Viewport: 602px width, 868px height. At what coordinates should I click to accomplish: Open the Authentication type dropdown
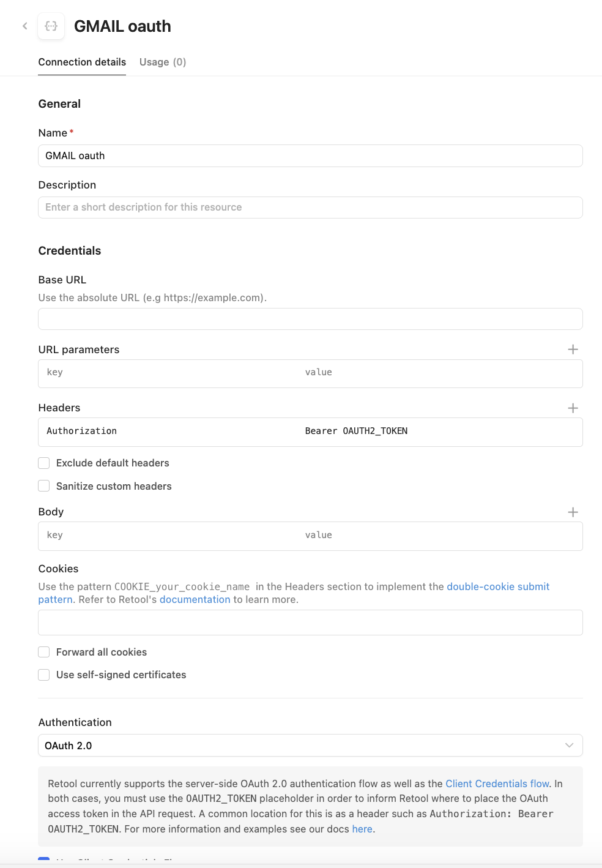pos(310,746)
